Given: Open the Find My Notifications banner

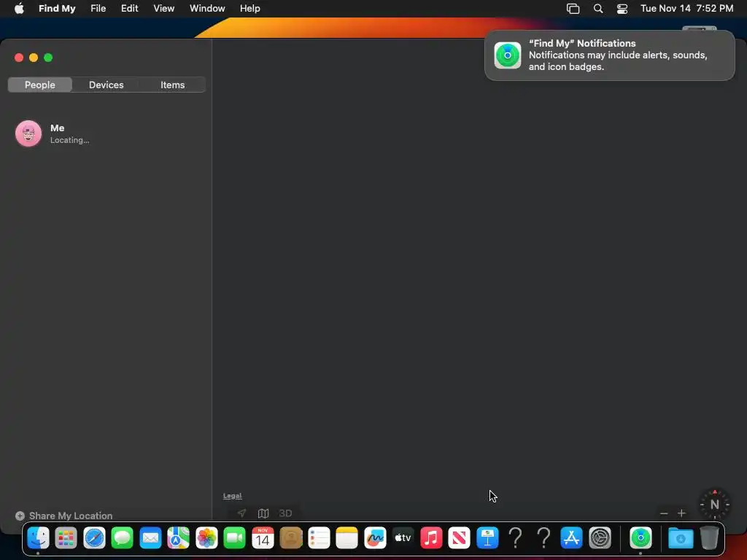Looking at the screenshot, I should (609, 55).
